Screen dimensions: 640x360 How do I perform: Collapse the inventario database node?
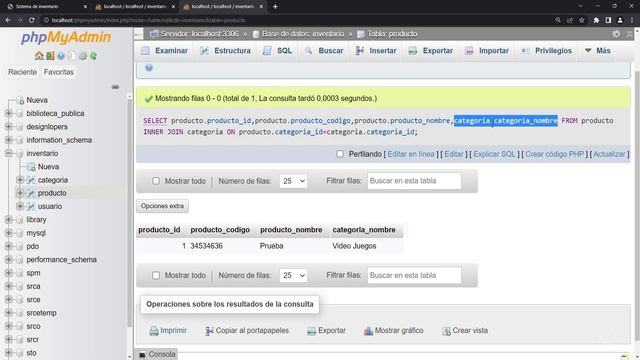point(9,153)
